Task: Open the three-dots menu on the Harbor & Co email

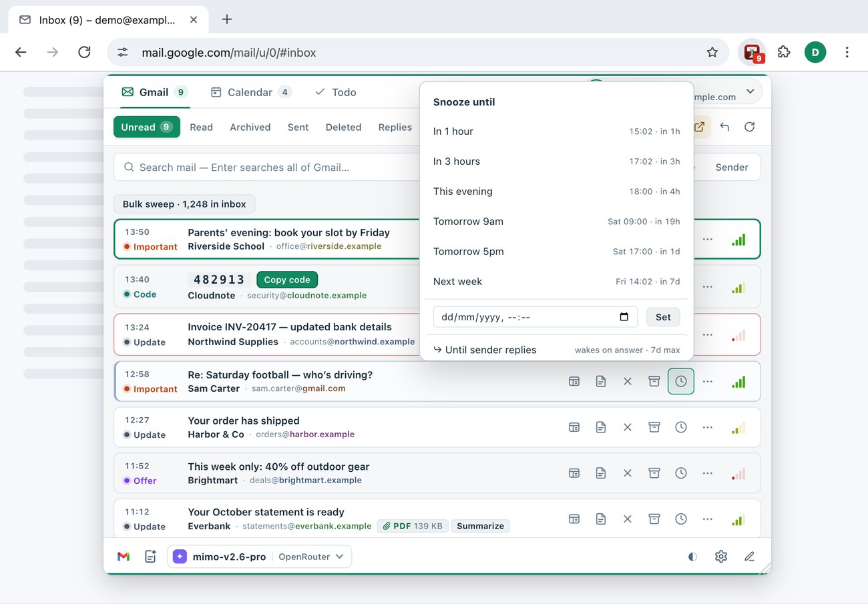Action: (708, 427)
